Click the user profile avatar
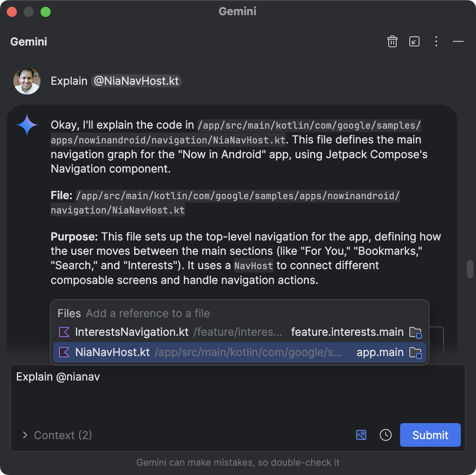Viewport: 476px width, 475px height. point(27,81)
